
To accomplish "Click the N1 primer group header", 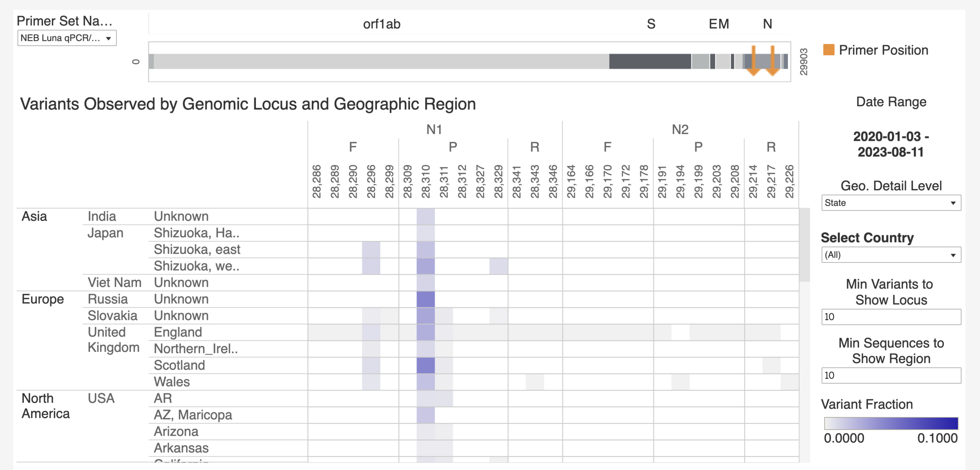I will 434,129.
